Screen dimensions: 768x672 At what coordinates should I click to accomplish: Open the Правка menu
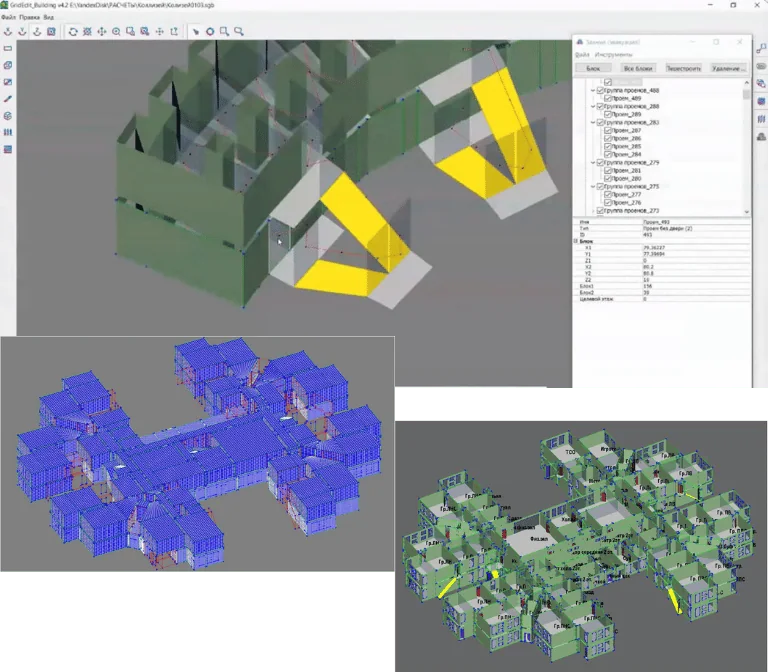click(29, 17)
